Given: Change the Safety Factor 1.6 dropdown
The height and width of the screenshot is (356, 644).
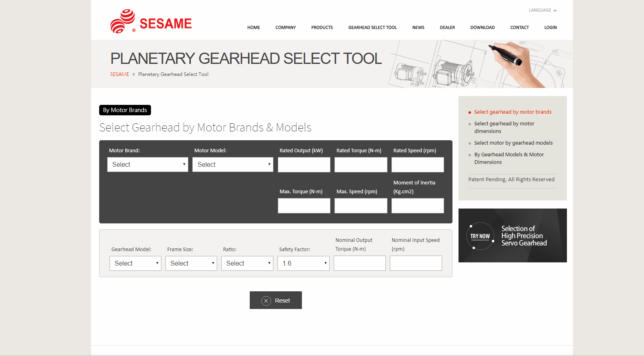Looking at the screenshot, I should click(x=304, y=263).
